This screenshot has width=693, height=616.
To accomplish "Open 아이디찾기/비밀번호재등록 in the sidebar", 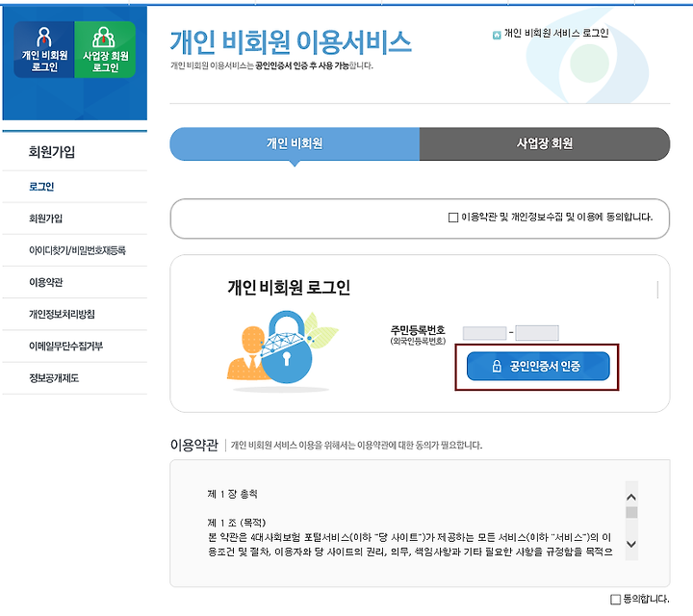I will point(77,250).
